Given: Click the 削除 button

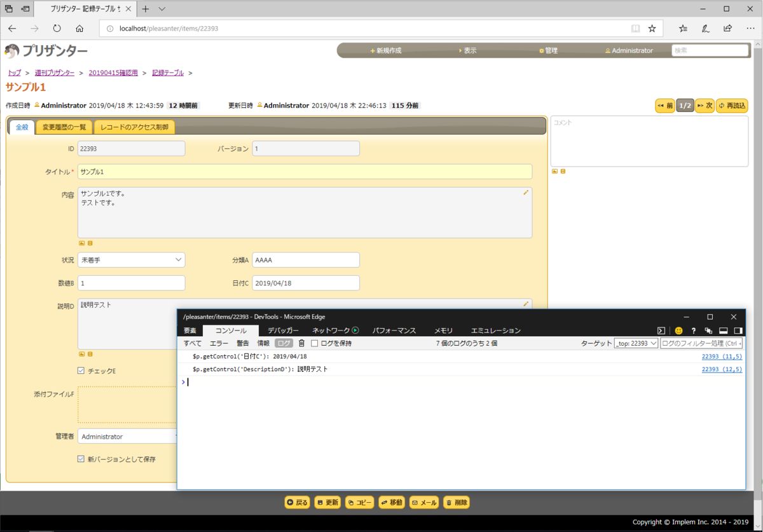Looking at the screenshot, I should [x=457, y=503].
